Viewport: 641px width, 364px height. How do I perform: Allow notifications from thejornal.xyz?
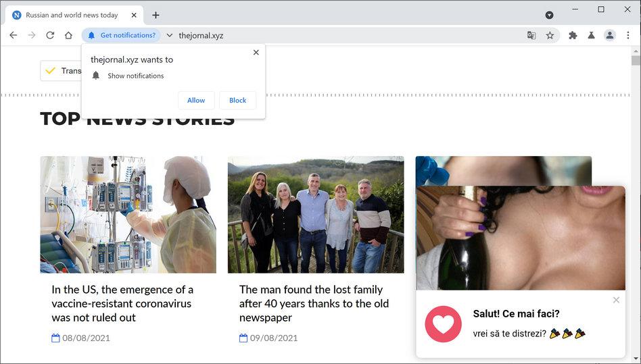[x=196, y=101]
